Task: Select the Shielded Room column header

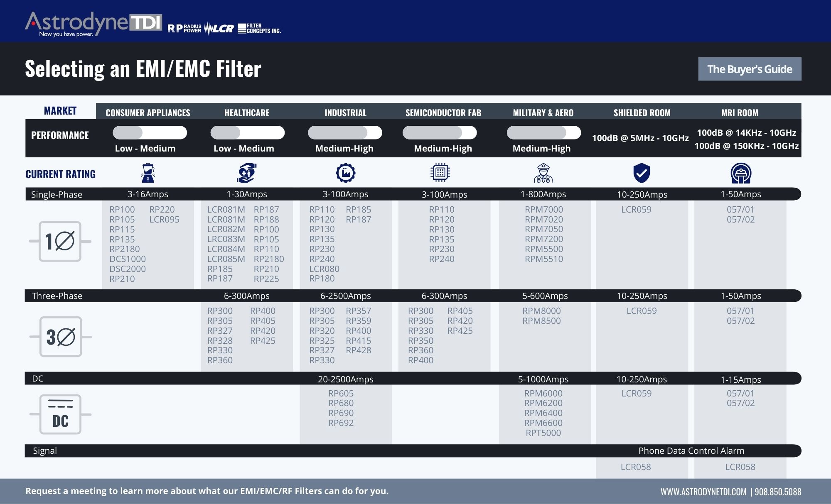Action: pyautogui.click(x=642, y=113)
